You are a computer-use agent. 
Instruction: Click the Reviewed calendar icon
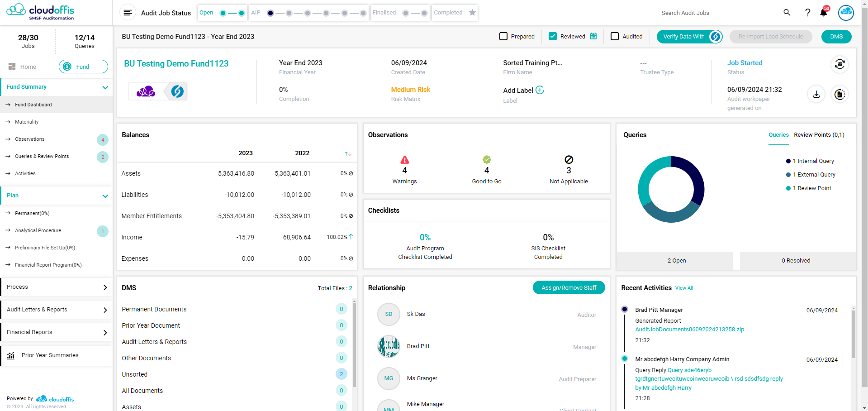(x=593, y=36)
